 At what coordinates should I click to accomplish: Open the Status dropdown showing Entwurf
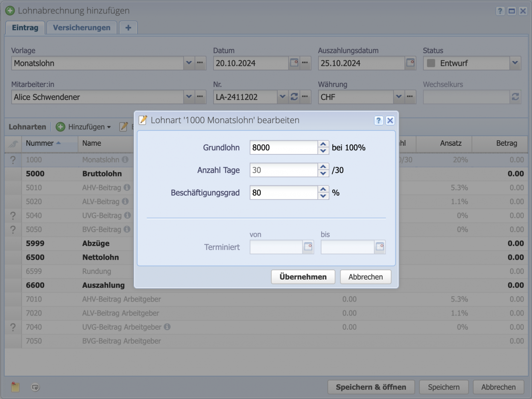[515, 63]
